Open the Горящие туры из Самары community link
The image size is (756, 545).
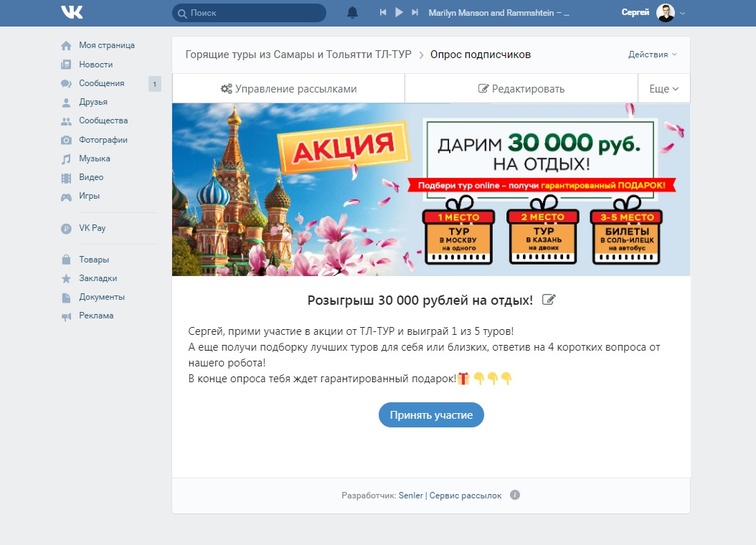[298, 54]
